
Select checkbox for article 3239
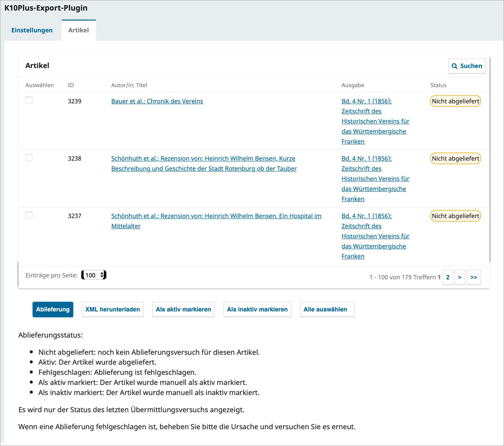[29, 100]
